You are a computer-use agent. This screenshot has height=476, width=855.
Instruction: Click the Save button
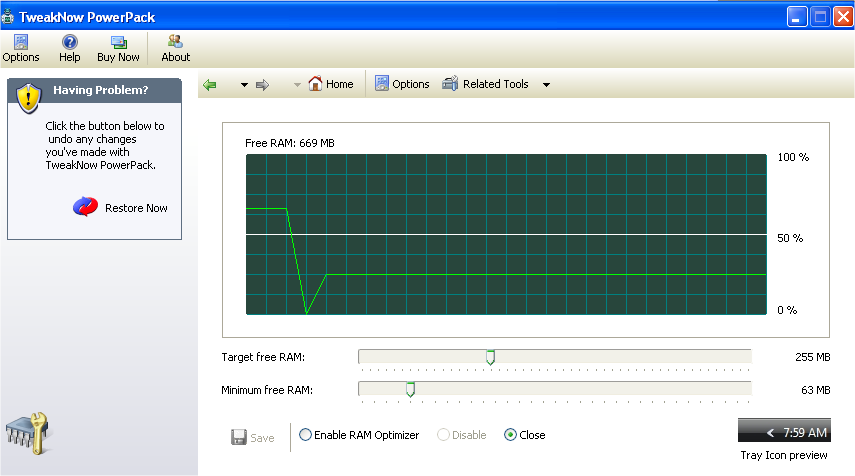252,437
